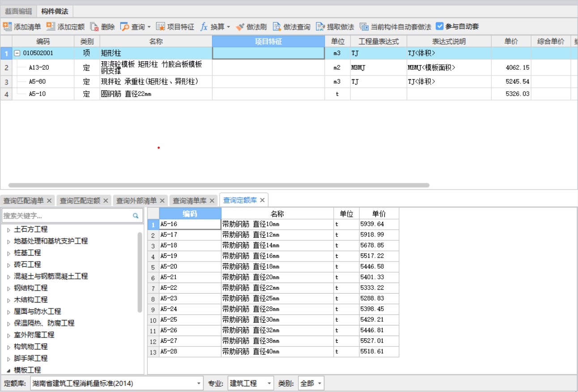
Task: Click the 换算 fx icon
Action: tap(204, 27)
